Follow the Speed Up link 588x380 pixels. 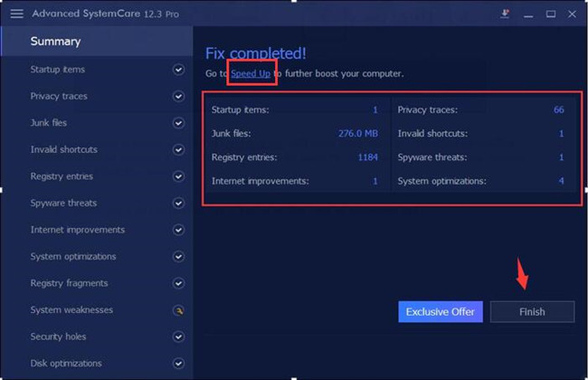point(251,73)
